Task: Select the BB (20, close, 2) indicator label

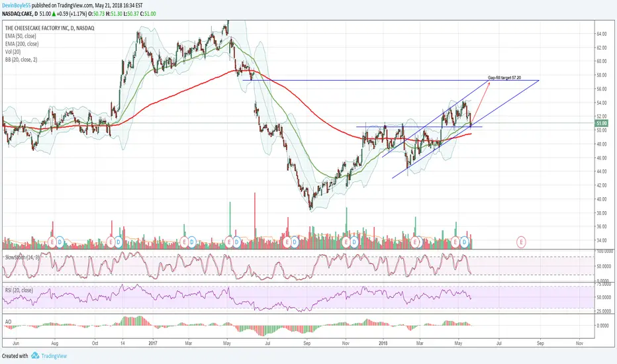Action: pos(21,60)
